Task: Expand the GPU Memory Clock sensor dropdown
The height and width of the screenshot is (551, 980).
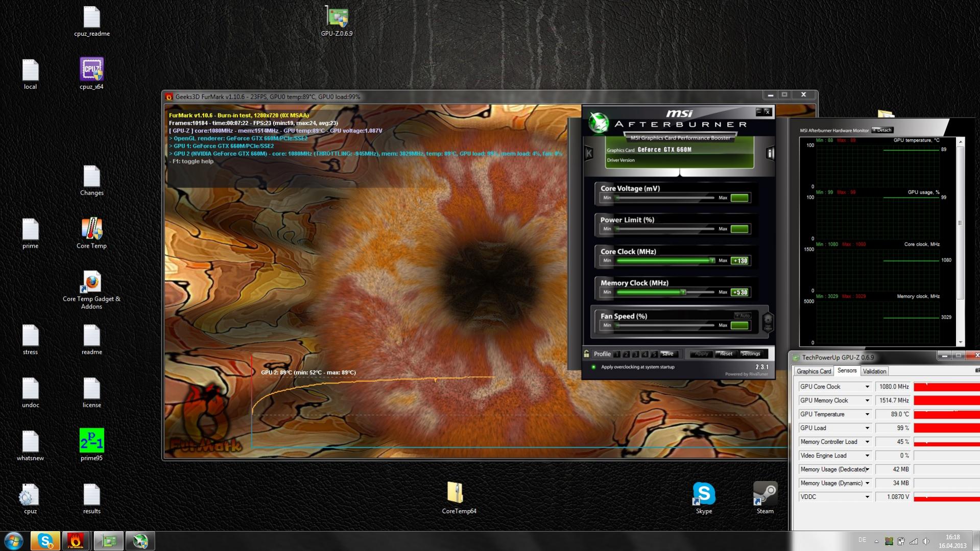Action: point(867,400)
